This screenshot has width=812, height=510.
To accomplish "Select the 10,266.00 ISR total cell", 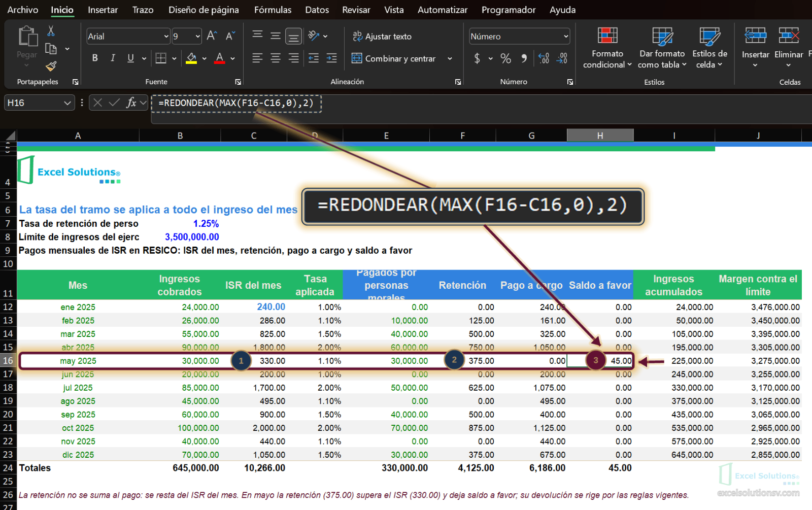I will tap(254, 468).
